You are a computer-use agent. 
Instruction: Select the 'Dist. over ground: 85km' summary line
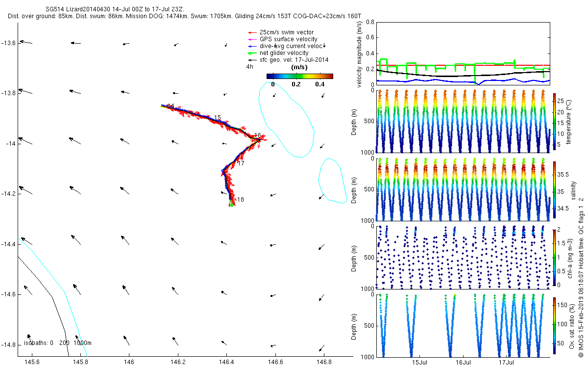coord(184,16)
